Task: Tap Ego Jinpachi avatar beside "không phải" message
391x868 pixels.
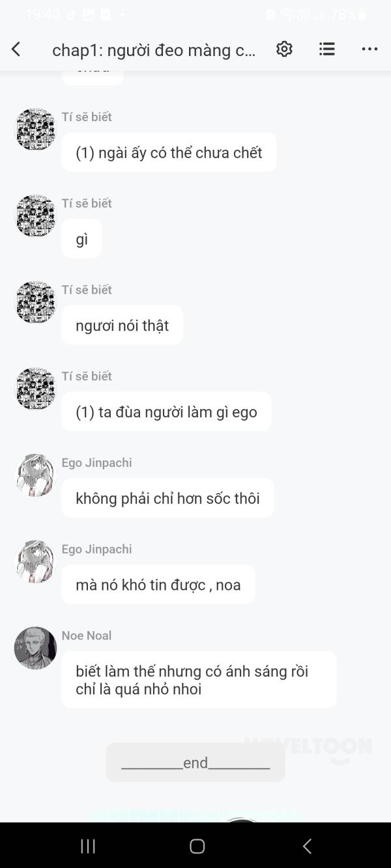Action: click(x=35, y=475)
